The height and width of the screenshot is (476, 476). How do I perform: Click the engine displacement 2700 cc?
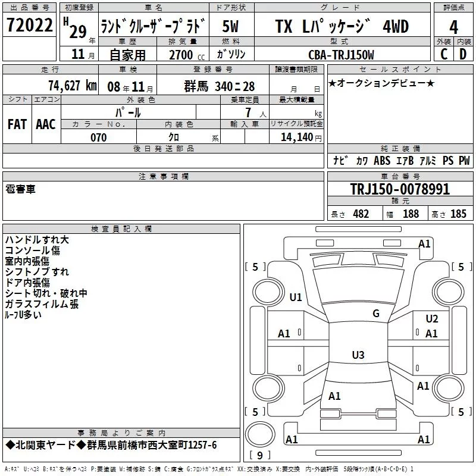pos(187,55)
